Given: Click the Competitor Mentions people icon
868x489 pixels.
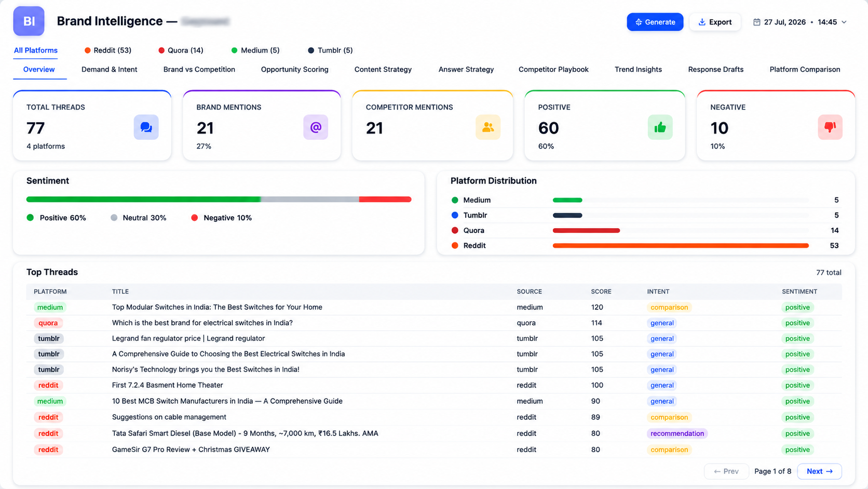Looking at the screenshot, I should [488, 127].
